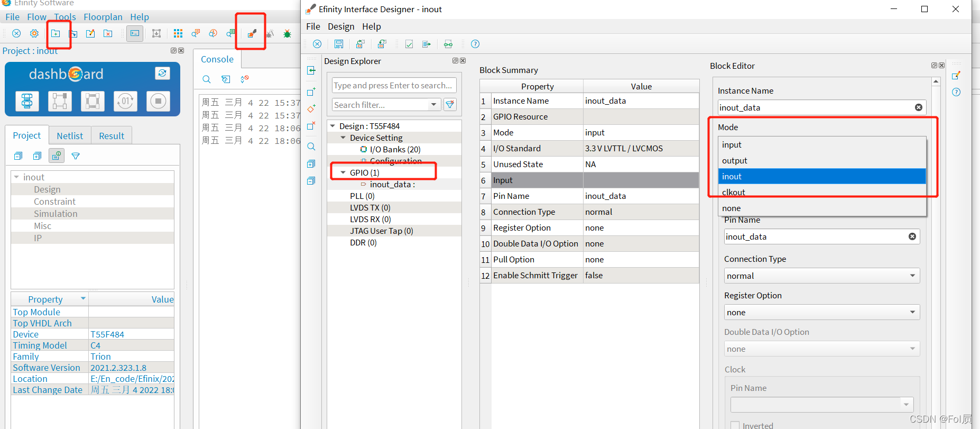Select none option in Mode list
The height and width of the screenshot is (429, 980).
[x=822, y=208]
